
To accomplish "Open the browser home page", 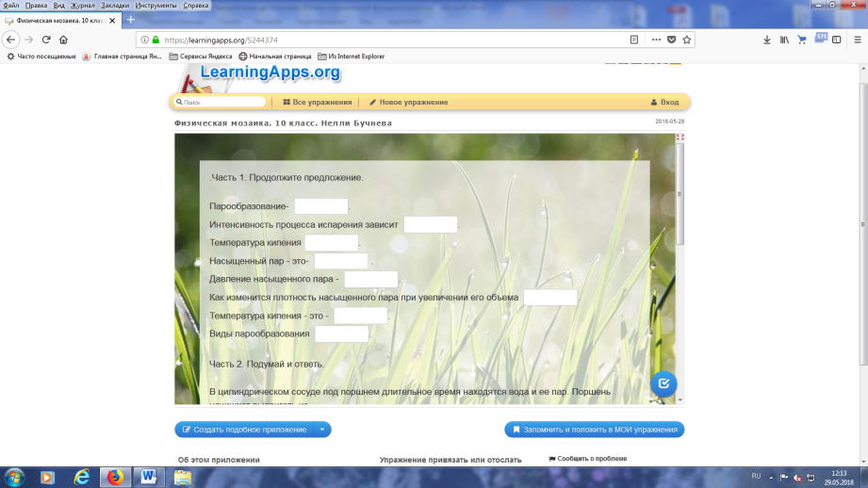I will pos(64,40).
